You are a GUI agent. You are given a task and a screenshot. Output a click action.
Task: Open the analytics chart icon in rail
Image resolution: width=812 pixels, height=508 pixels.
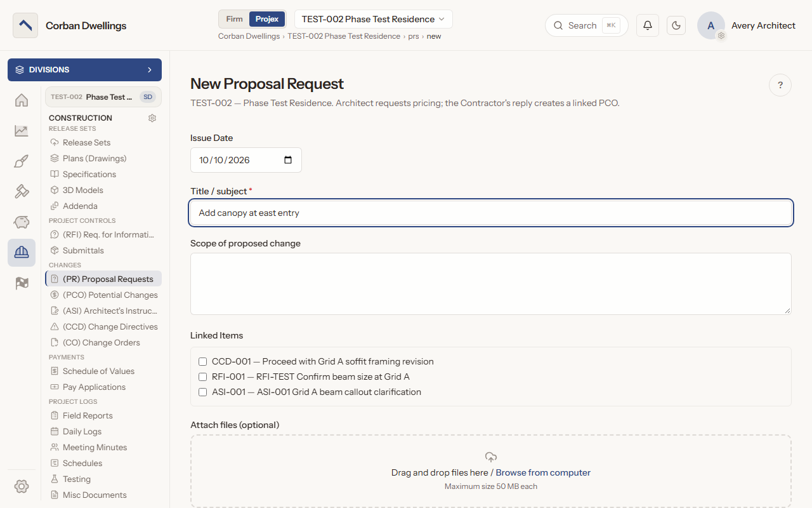click(22, 131)
